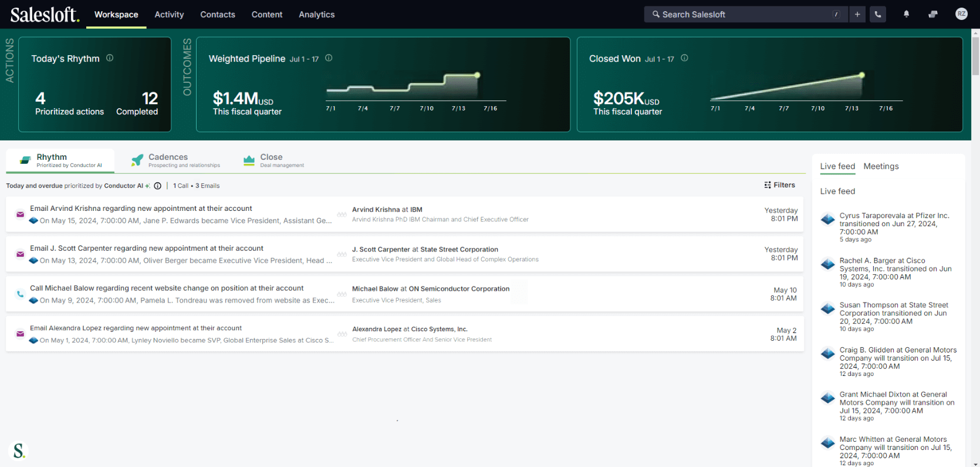
Task: Switch to the Close deal management tab
Action: click(x=273, y=160)
